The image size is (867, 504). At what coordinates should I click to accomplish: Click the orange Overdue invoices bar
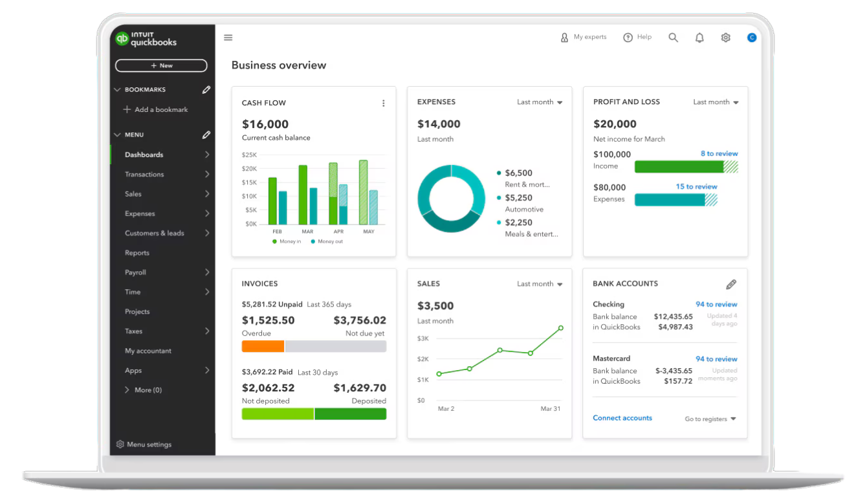click(x=263, y=346)
